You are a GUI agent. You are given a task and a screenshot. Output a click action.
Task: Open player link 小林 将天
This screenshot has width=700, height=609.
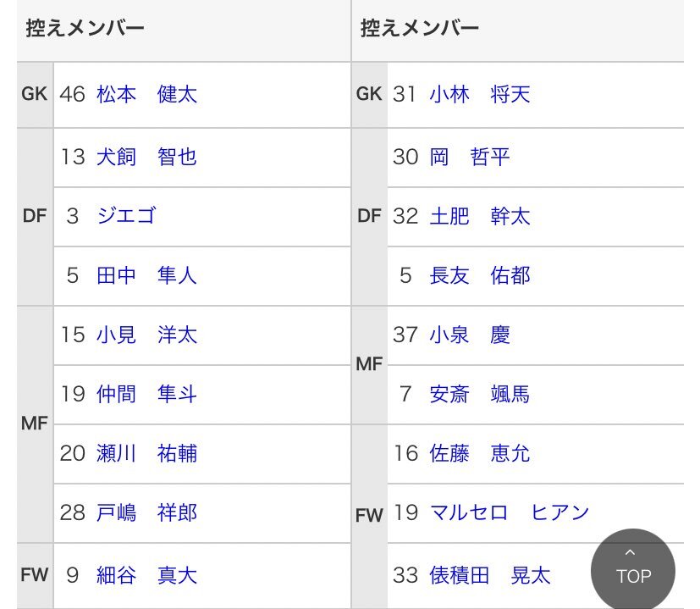pyautogui.click(x=480, y=95)
